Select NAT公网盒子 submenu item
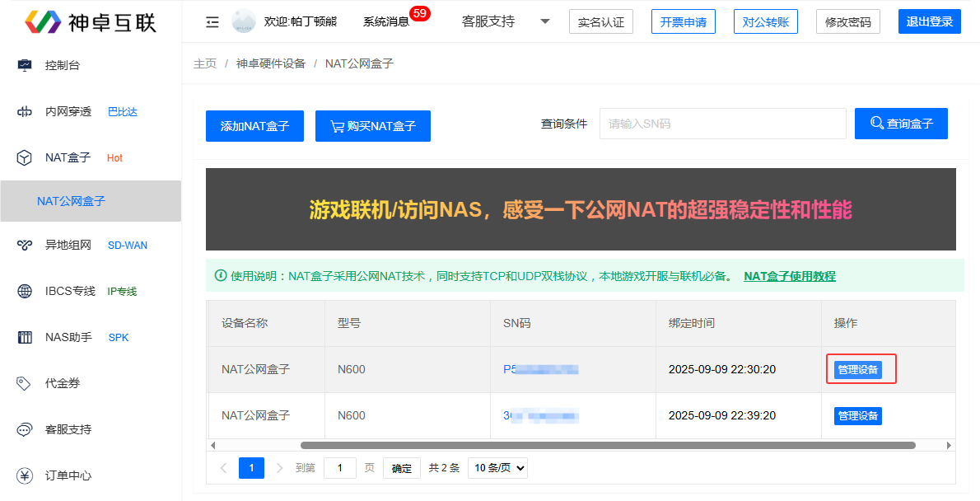Screen dimensions: 980x501 coord(71,201)
